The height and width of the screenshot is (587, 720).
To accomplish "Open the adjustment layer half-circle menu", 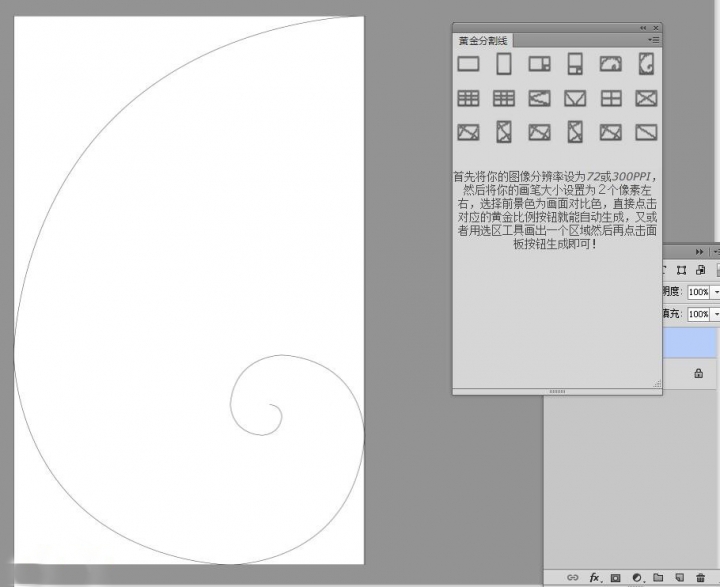I will (x=637, y=577).
